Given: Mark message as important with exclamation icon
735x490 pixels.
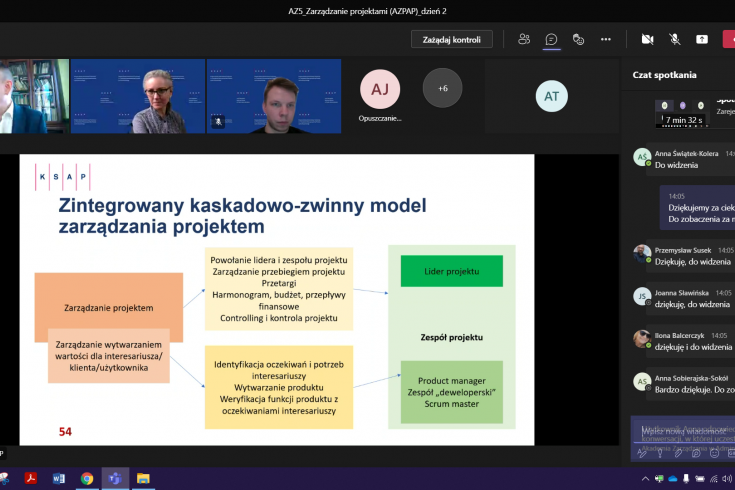Looking at the screenshot, I should tap(660, 453).
